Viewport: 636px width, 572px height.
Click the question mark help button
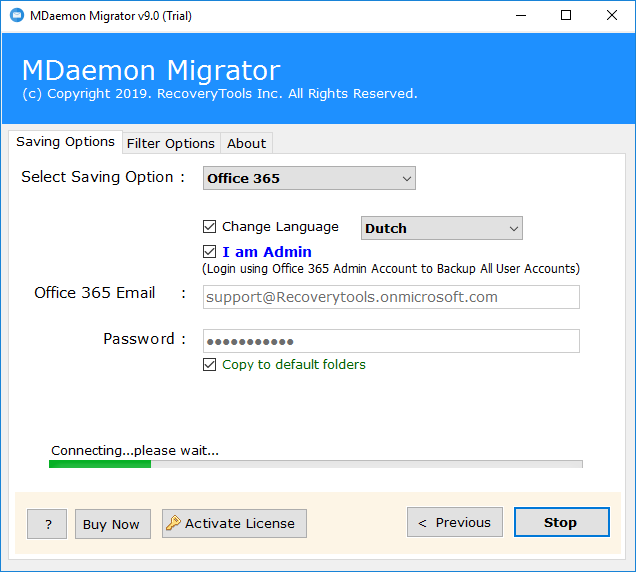47,524
